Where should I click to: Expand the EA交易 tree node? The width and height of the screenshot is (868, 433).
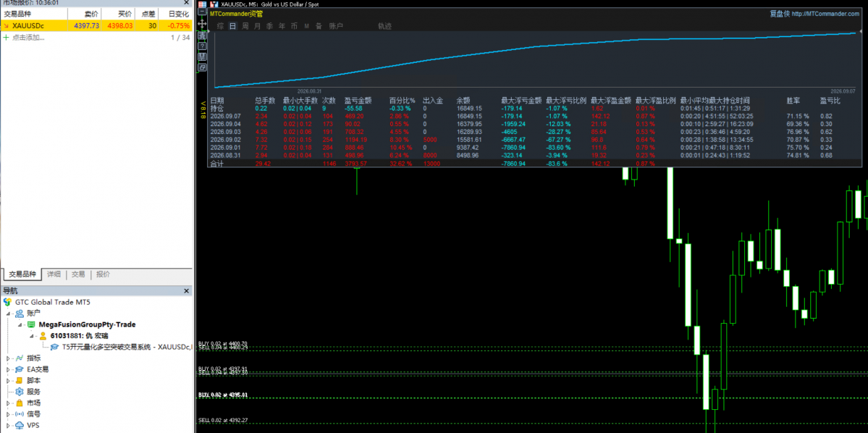click(8, 369)
